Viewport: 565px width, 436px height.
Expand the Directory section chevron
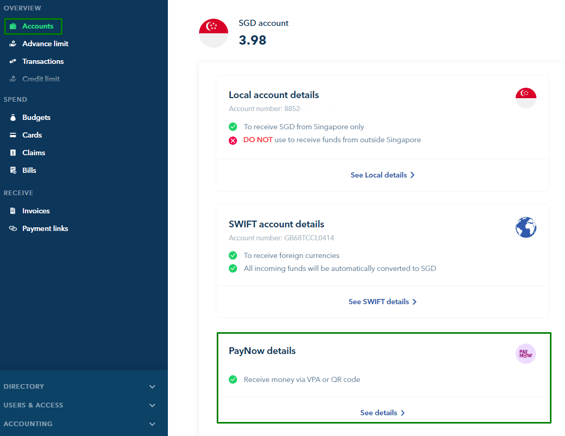click(x=152, y=387)
